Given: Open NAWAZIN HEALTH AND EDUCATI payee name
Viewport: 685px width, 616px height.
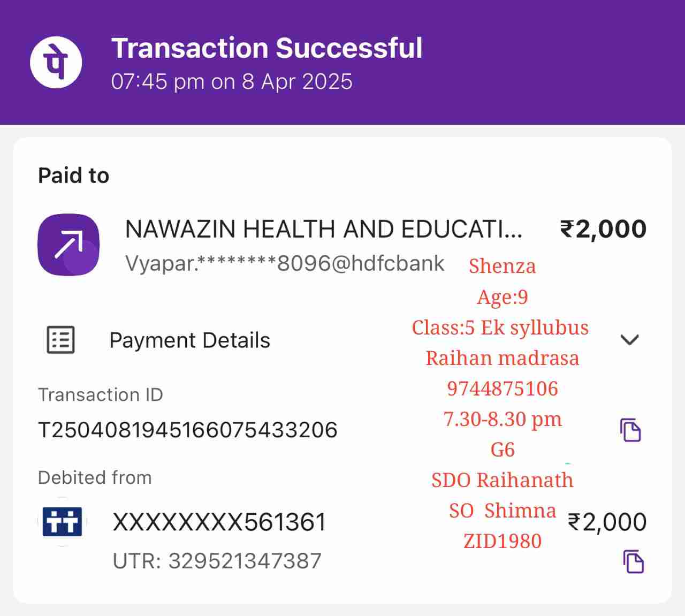Looking at the screenshot, I should [x=323, y=229].
